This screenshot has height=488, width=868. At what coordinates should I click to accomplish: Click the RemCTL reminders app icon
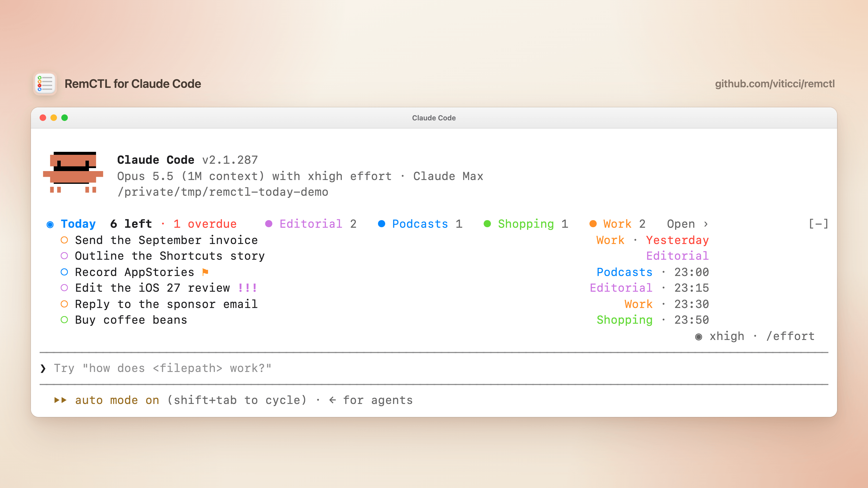[45, 84]
